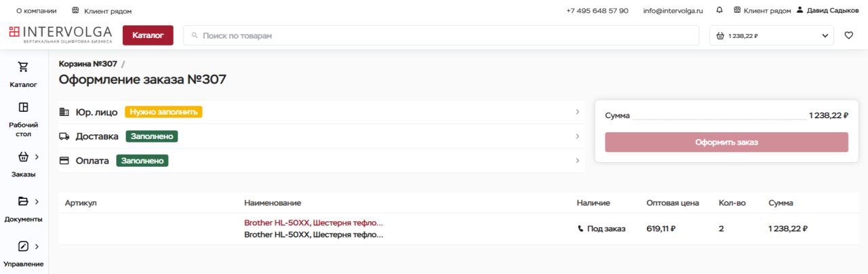Open Клиент рядом in the top-left menu
Screen dimensions: 868x274
pyautogui.click(x=102, y=11)
